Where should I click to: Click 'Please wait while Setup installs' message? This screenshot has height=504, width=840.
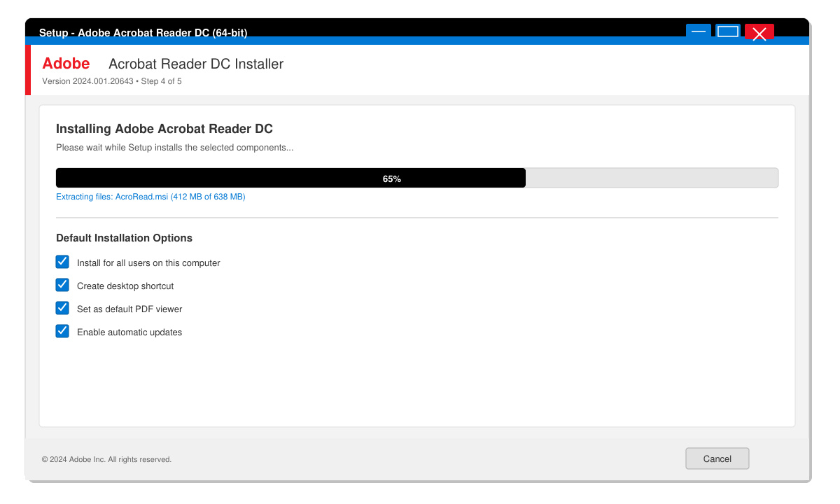(174, 148)
